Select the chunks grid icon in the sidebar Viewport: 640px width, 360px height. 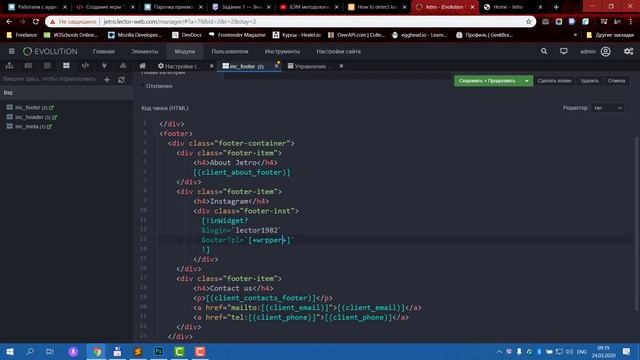coord(66,66)
